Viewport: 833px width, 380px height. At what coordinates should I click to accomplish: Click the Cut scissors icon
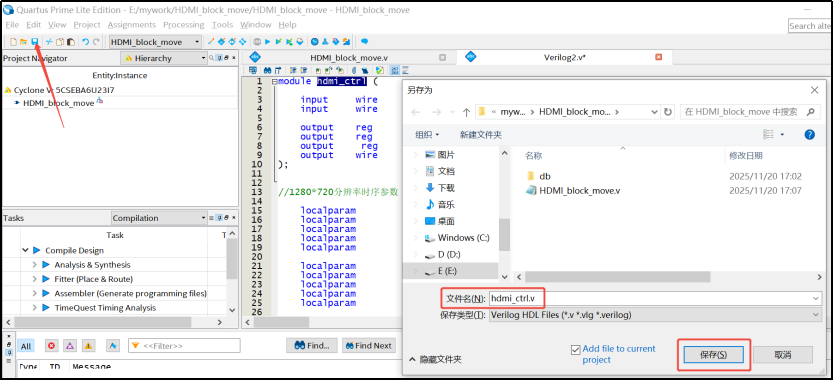coord(49,41)
